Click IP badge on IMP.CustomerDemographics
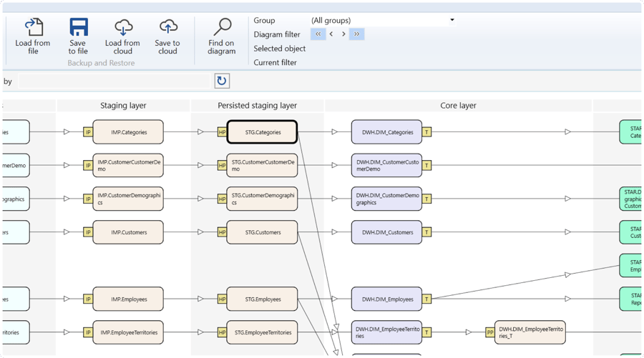Viewport: 644px width, 358px height. coord(88,199)
